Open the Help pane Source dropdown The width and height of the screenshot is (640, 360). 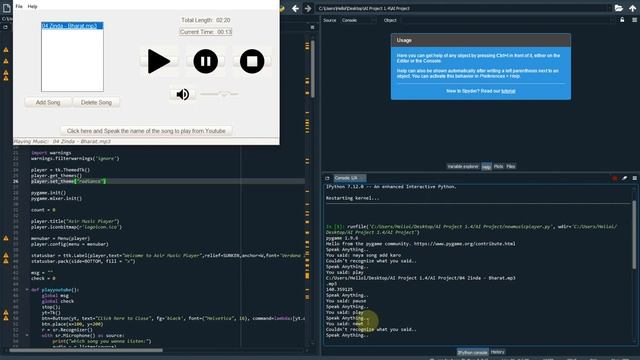pyautogui.click(x=359, y=20)
